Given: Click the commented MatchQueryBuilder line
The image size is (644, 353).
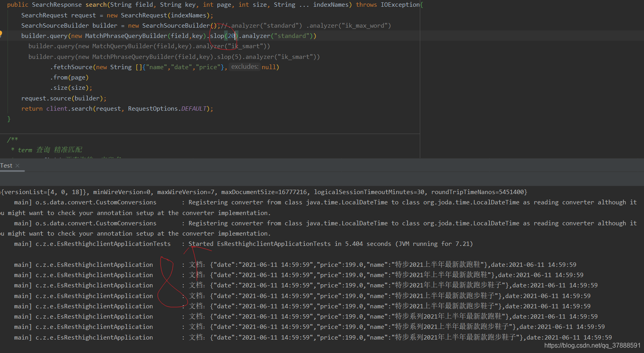Looking at the screenshot, I should (149, 46).
